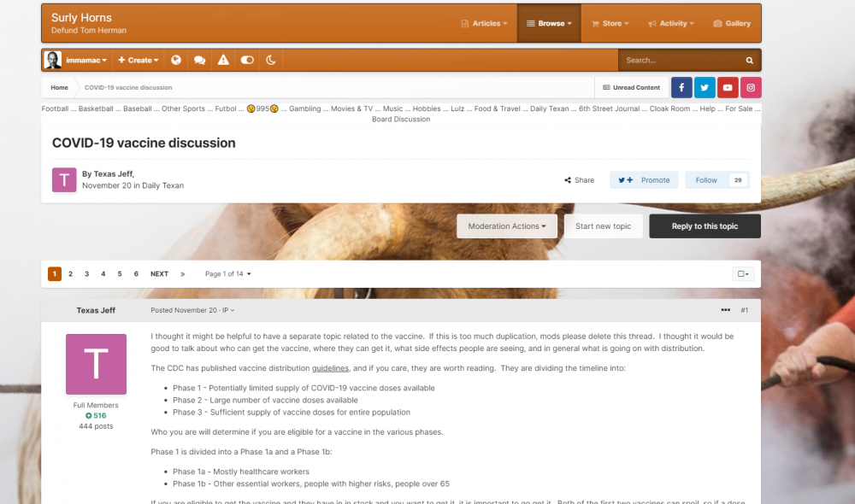Screen dimensions: 855x504
Task: Click the Reply to this topic button
Action: tap(705, 226)
